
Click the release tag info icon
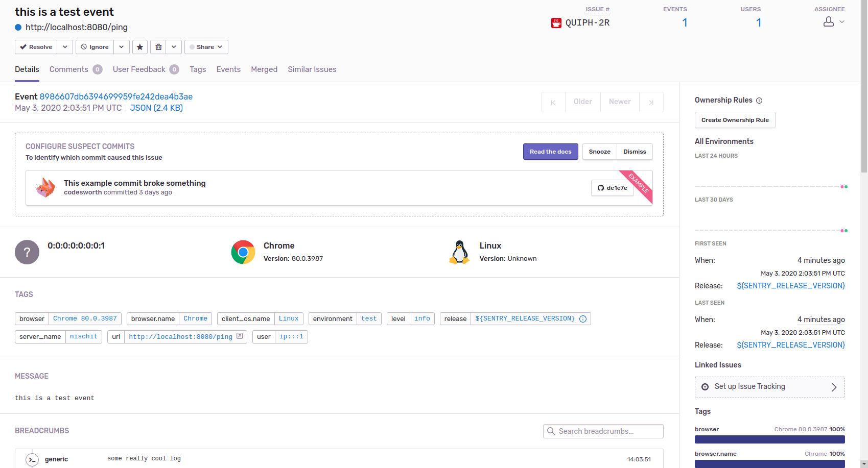(583, 319)
